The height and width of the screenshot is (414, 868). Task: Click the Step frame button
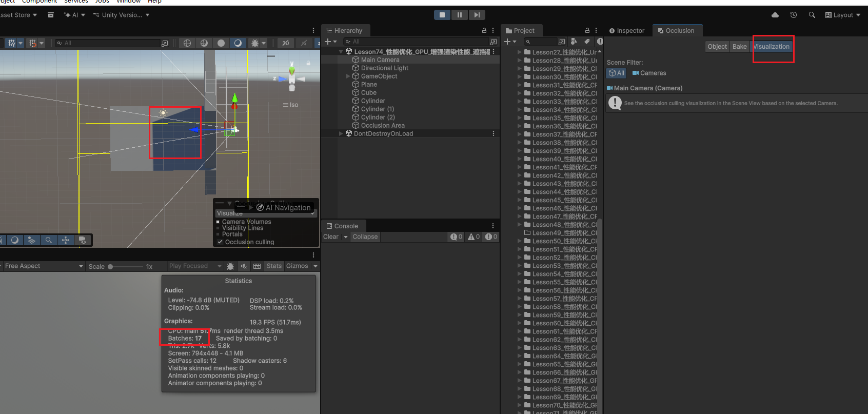click(477, 15)
